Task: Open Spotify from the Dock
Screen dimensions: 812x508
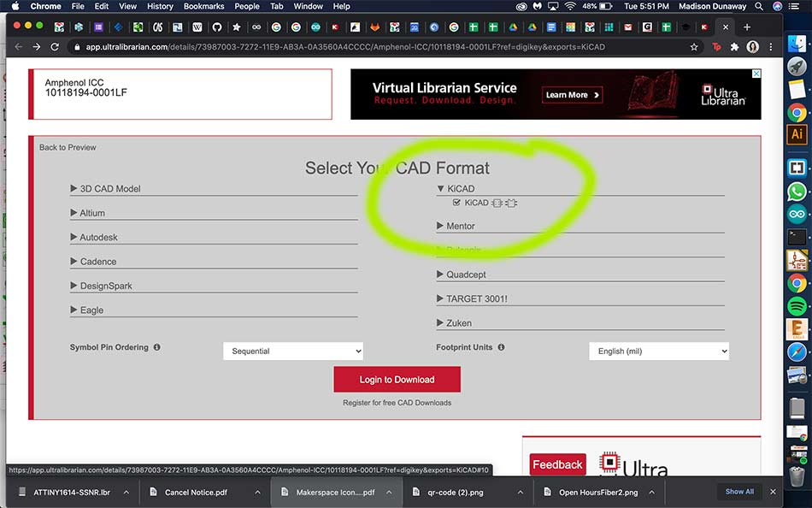Action: (x=797, y=306)
